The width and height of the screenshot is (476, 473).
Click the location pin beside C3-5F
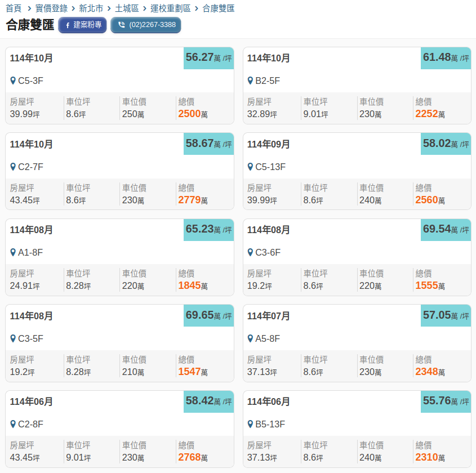coord(13,338)
